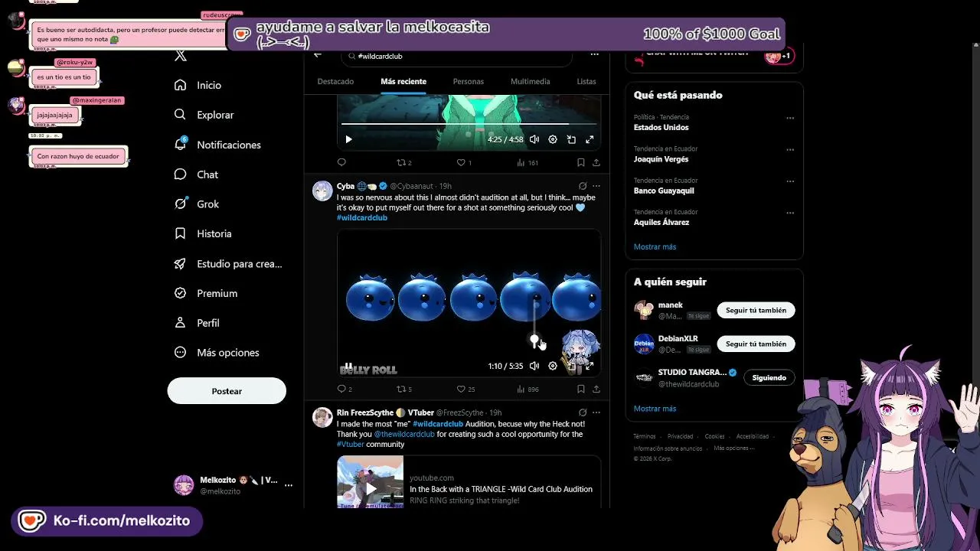This screenshot has height=551, width=980.
Task: Open options for Banco Guayaquil trend
Action: point(790,182)
